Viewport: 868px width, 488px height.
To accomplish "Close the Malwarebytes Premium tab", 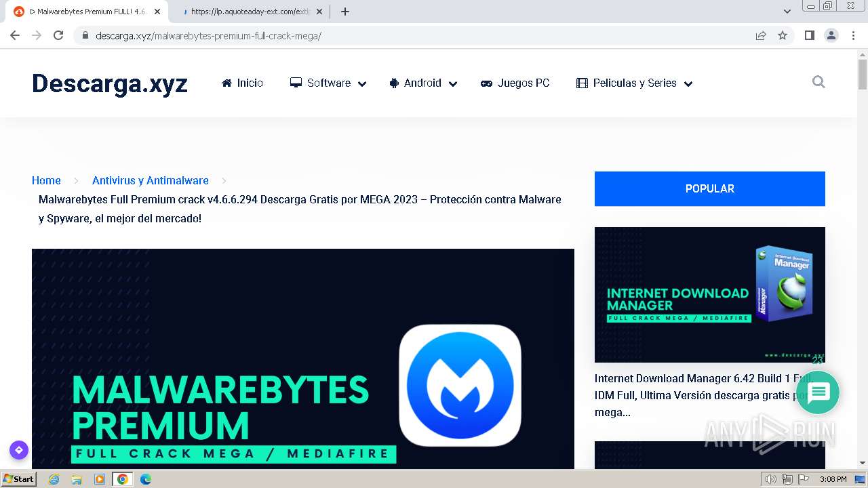I will coord(157,12).
